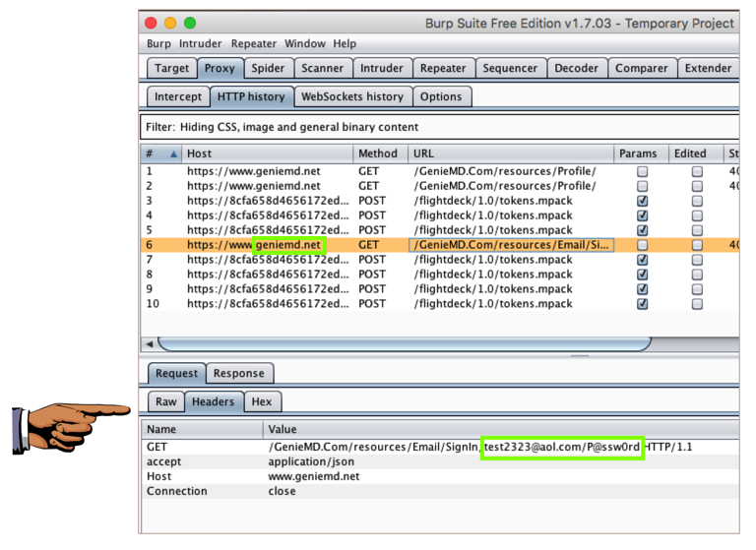This screenshot has height=550, width=756.
Task: Click the horizontal scrollbar left arrow
Action: pyautogui.click(x=150, y=344)
